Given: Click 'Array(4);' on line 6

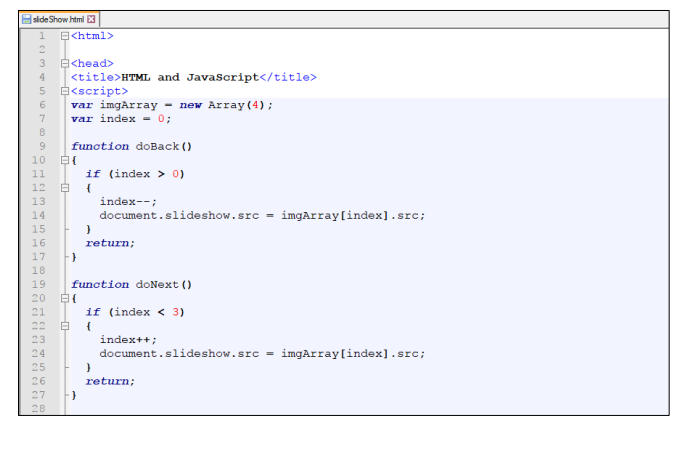Looking at the screenshot, I should point(241,105).
